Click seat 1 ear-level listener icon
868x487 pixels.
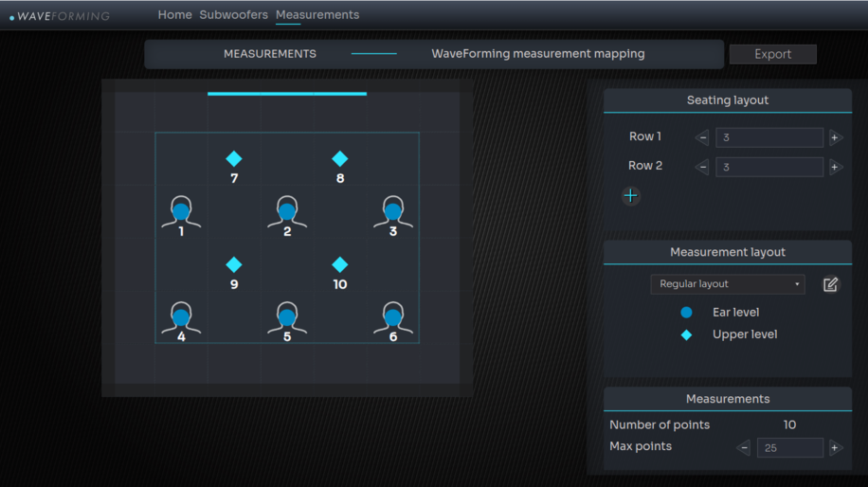coord(181,211)
